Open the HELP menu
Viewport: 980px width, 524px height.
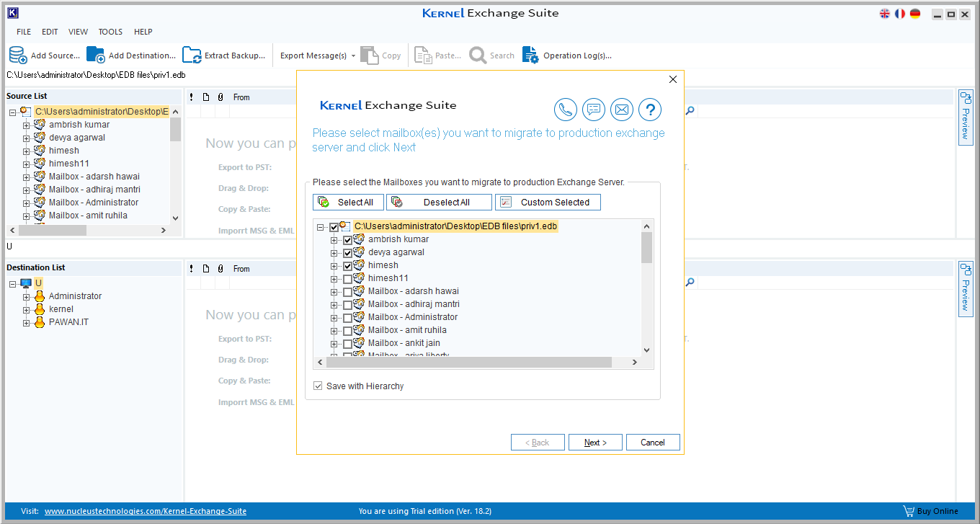(x=143, y=32)
